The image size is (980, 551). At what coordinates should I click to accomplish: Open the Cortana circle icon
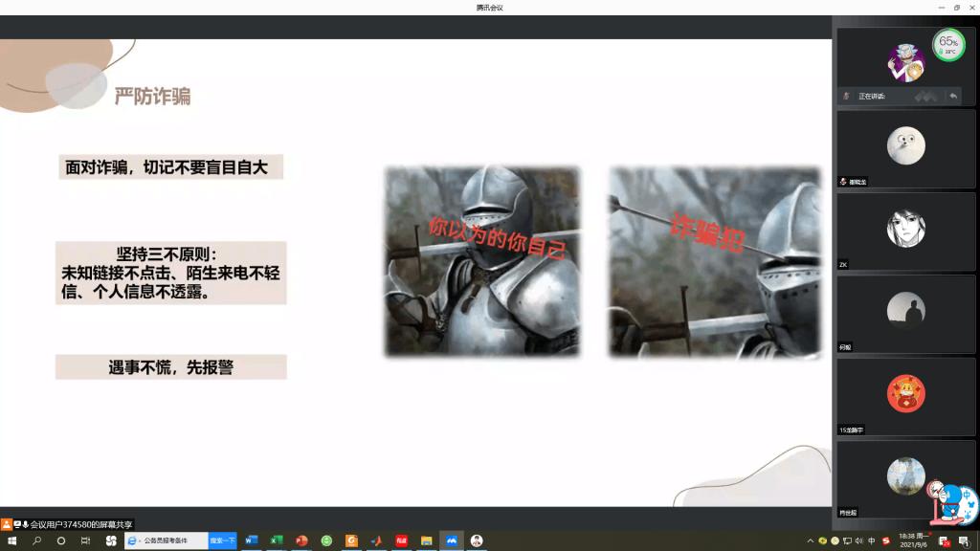click(61, 540)
